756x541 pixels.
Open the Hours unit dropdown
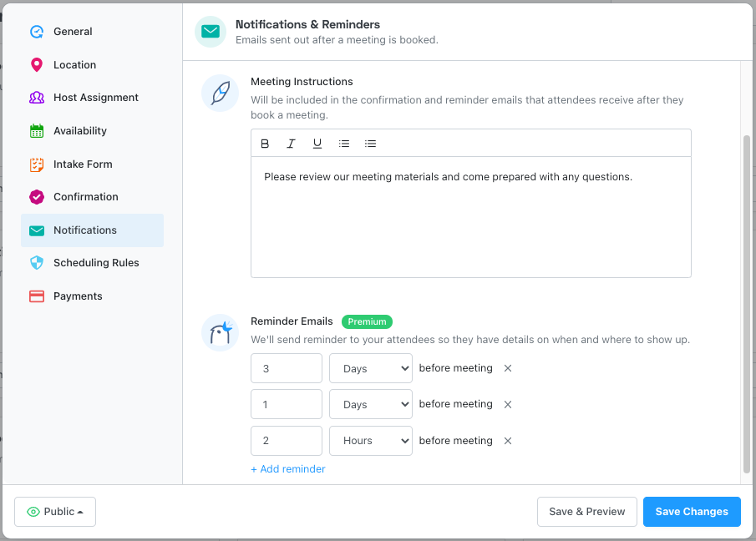371,441
